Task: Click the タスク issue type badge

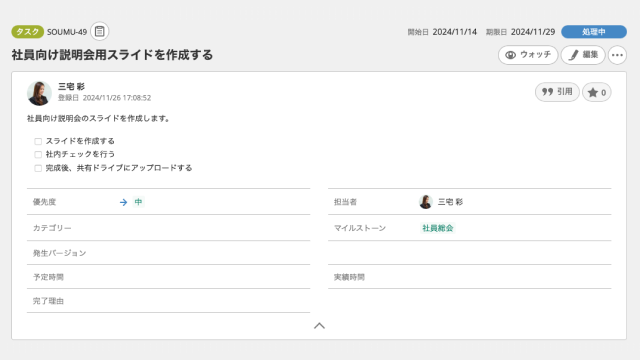Action: pos(27,32)
